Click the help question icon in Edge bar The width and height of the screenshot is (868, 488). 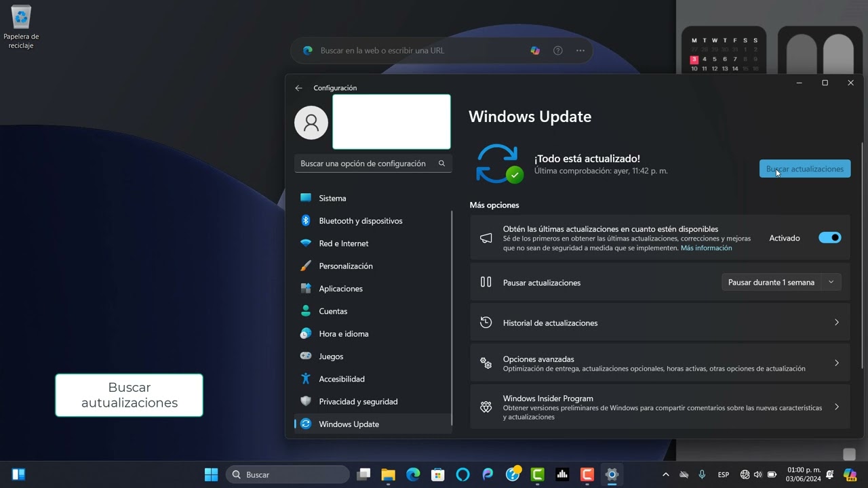click(x=558, y=50)
